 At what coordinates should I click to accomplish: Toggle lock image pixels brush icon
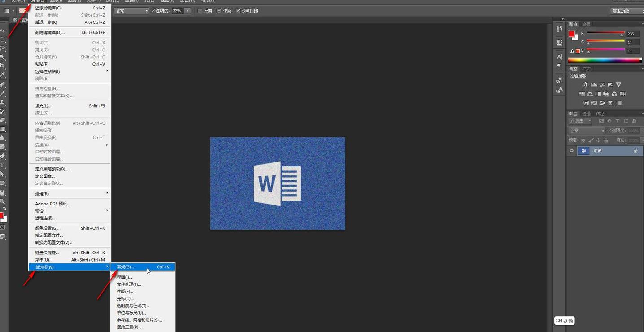(x=591, y=140)
